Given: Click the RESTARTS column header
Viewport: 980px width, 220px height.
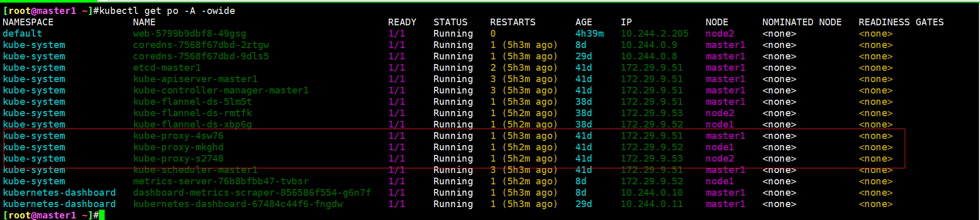Looking at the screenshot, I should (x=512, y=22).
